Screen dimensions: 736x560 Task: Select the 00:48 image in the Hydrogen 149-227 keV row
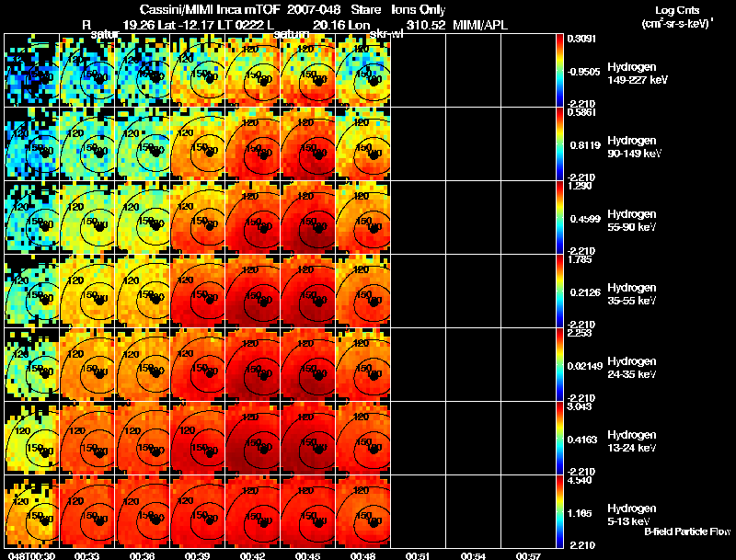(x=362, y=71)
